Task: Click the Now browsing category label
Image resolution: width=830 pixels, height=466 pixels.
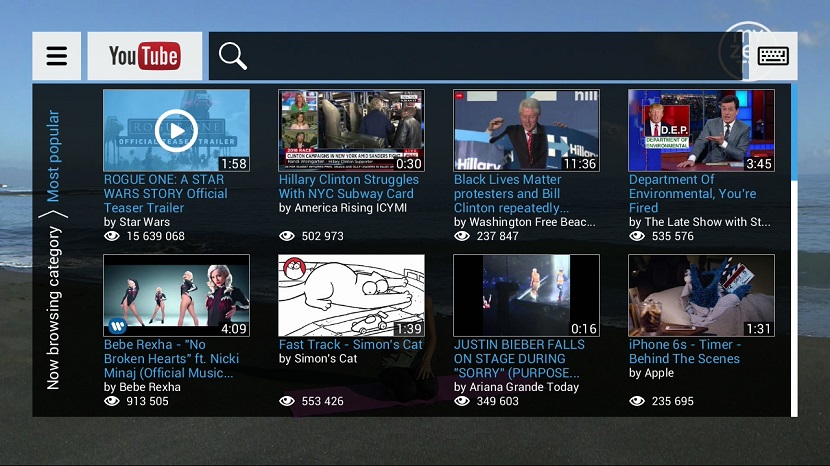Action: click(x=54, y=307)
